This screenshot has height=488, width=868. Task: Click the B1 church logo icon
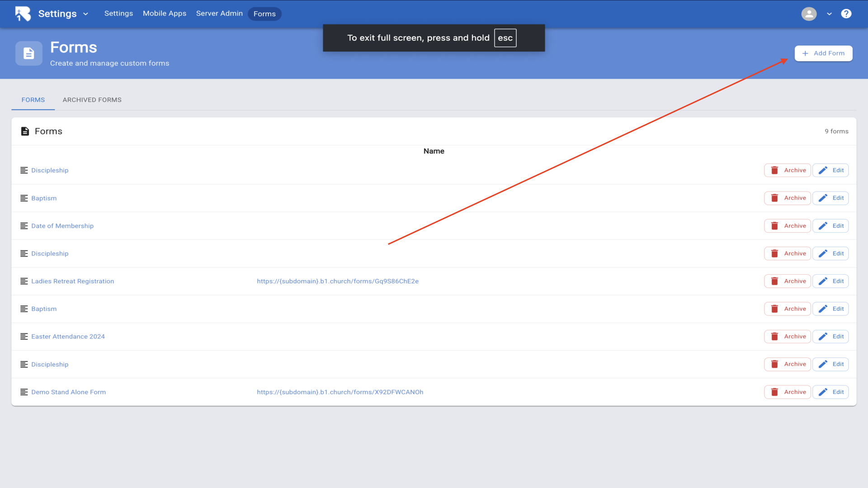pos(23,14)
